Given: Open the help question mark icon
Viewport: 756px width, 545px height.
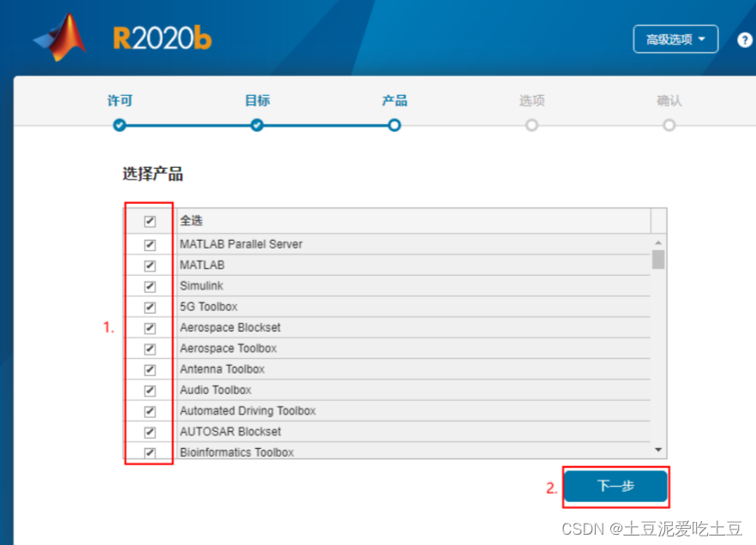Looking at the screenshot, I should 744,39.
